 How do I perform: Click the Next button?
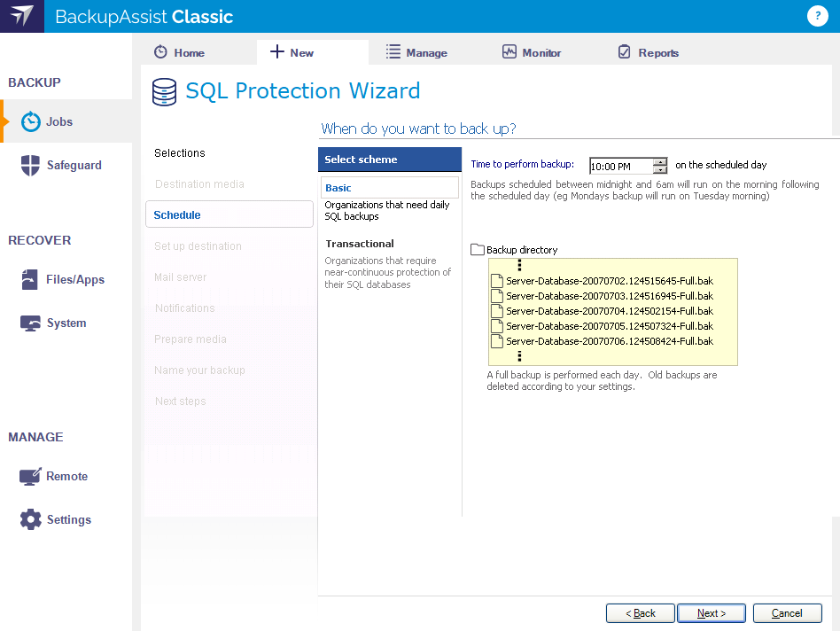click(712, 613)
